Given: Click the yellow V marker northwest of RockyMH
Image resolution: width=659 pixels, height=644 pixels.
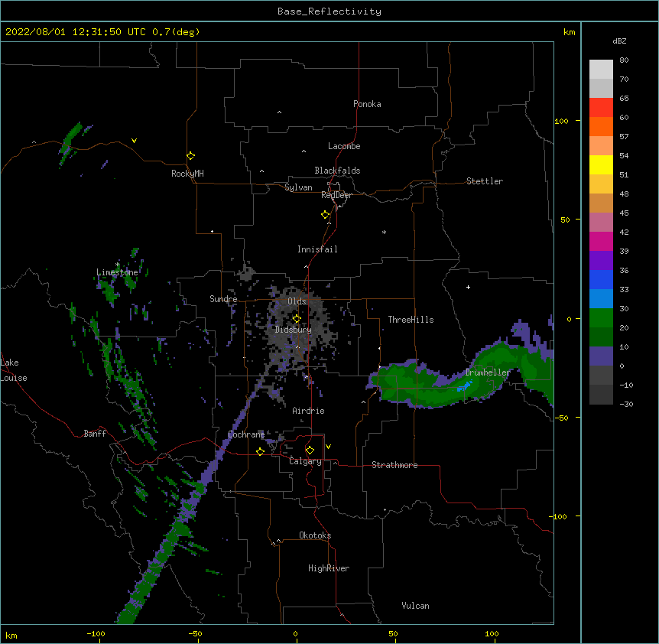Looking at the screenshot, I should tap(134, 141).
